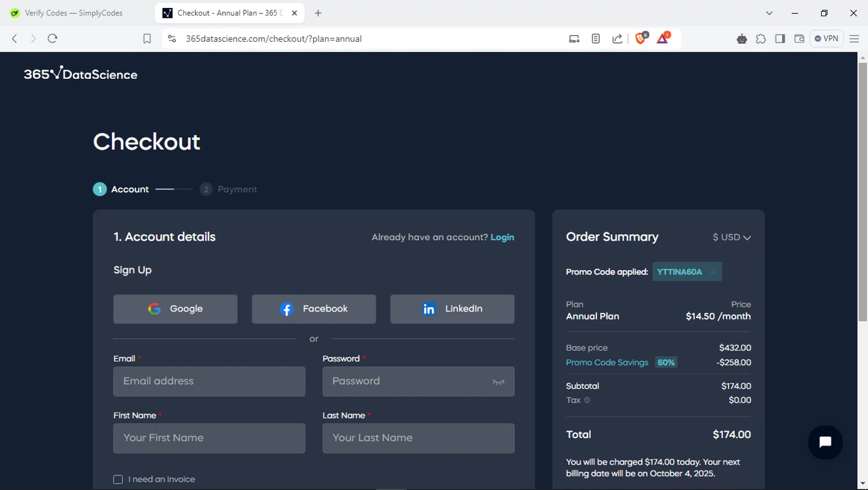The image size is (868, 490).
Task: Click the Annual Plan label
Action: click(x=593, y=316)
